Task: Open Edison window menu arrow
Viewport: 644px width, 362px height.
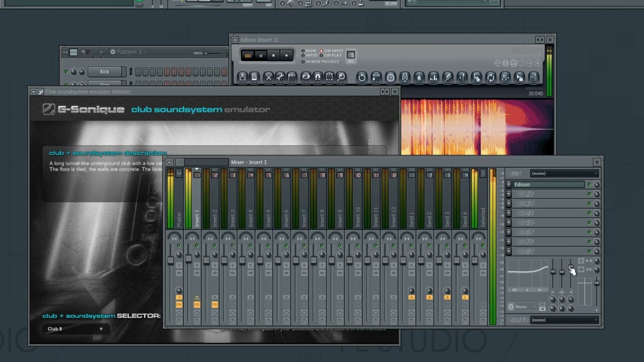Action: 235,40
